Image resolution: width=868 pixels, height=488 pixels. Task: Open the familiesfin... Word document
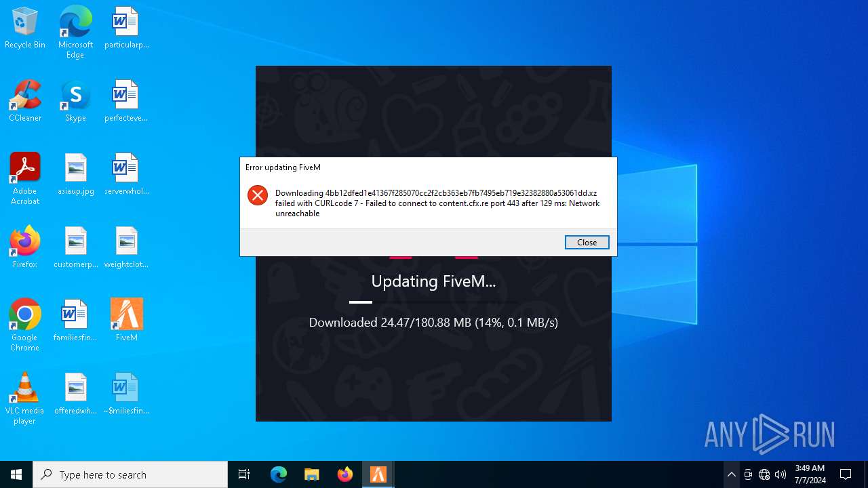[75, 321]
